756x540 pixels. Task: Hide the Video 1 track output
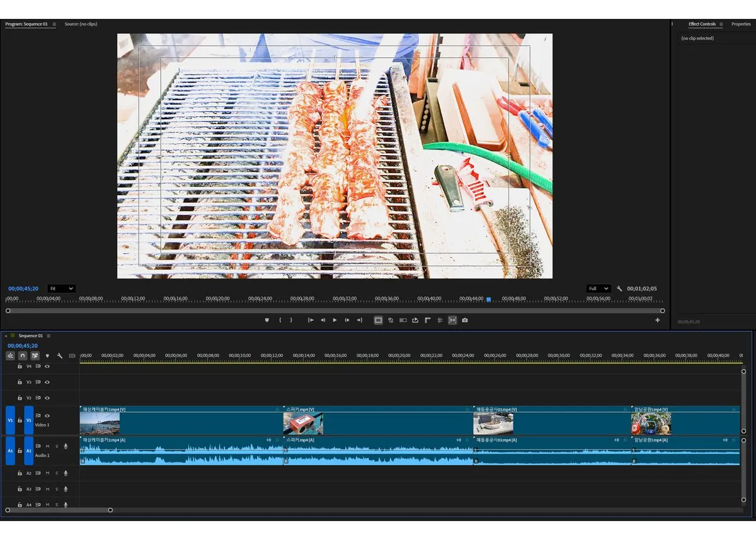pos(47,416)
